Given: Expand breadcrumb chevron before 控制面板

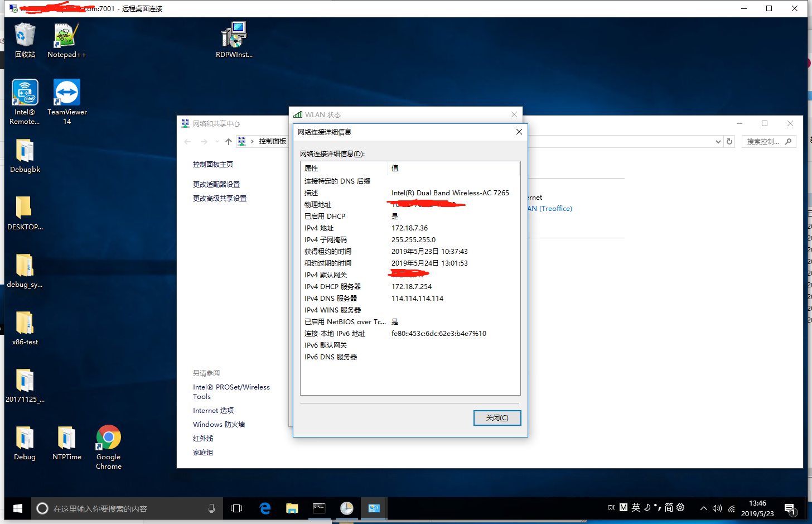Looking at the screenshot, I should (252, 141).
